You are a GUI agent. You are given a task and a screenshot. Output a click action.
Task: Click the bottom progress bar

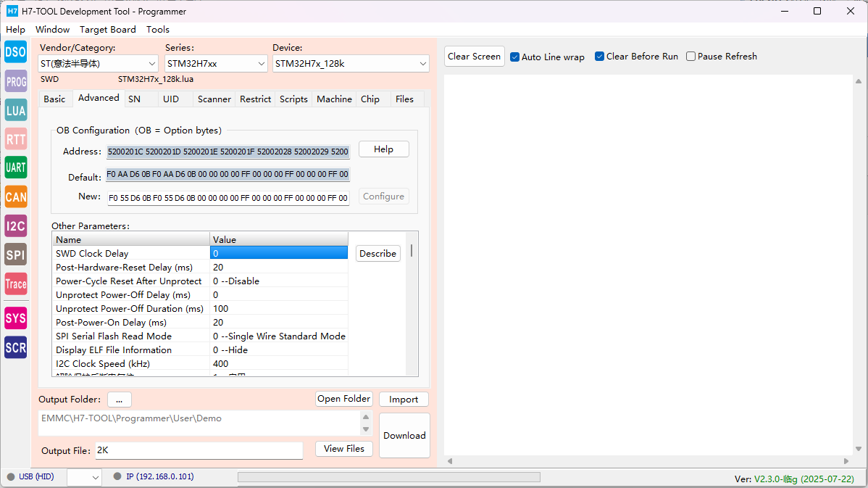(x=389, y=477)
